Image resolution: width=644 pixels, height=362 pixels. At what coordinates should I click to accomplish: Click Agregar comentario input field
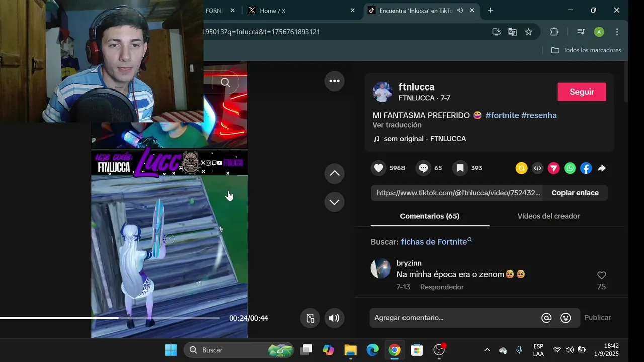coord(455,318)
